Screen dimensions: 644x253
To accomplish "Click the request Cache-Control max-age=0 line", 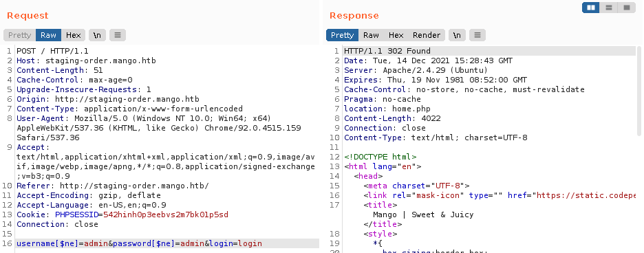I will [x=74, y=80].
